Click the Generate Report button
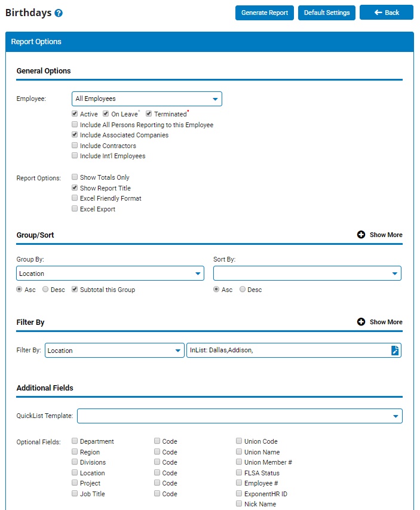Image resolution: width=420 pixels, height=510 pixels. [264, 13]
